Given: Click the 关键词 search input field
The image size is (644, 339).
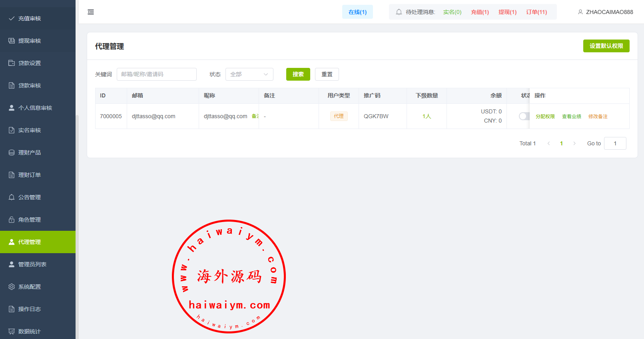Looking at the screenshot, I should (x=156, y=74).
